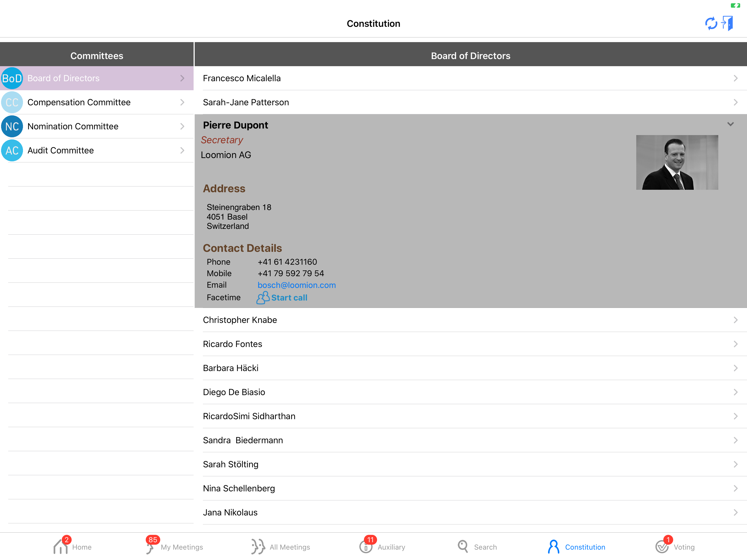
Task: Select Board of Directors committee
Action: pyautogui.click(x=97, y=78)
